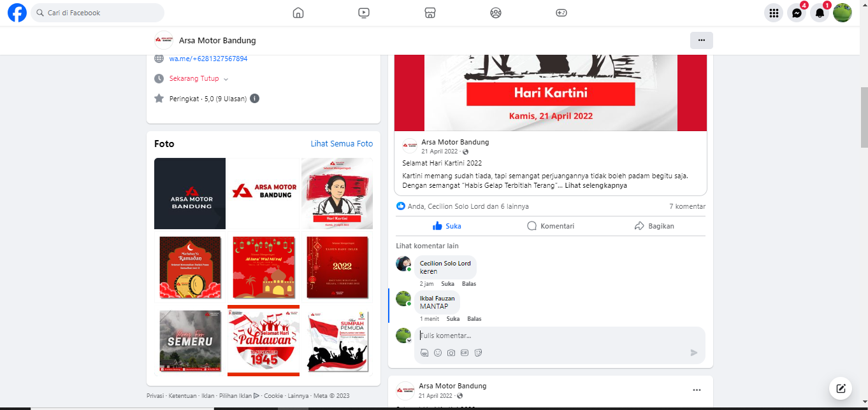
Task: Open Lainnya footer dropdown
Action: click(298, 395)
